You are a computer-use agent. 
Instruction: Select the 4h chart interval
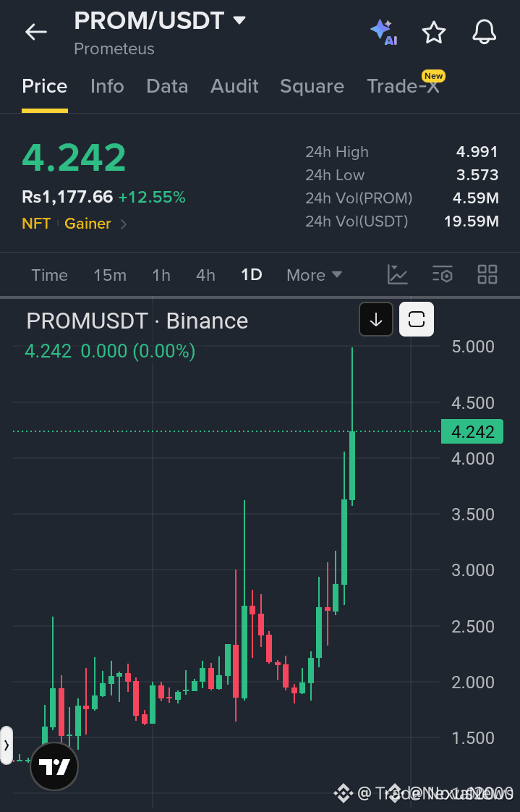pos(205,275)
